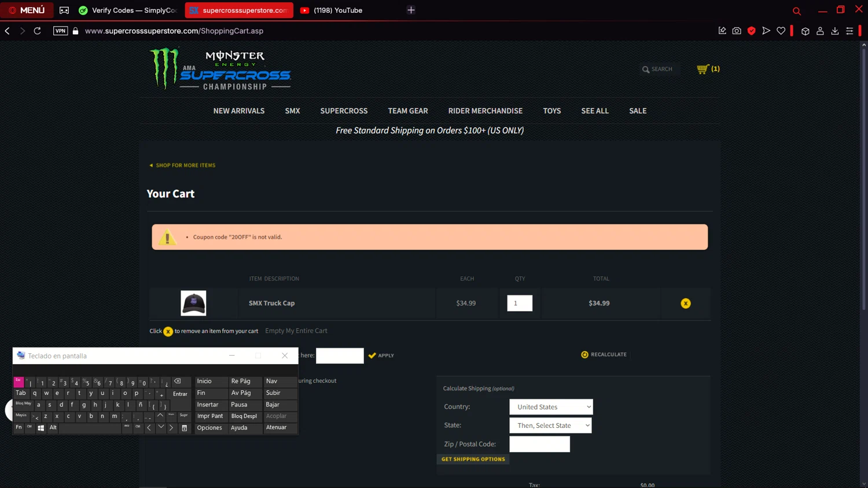Screen dimensions: 868x488
Task: Open the SEE ALL menu item
Action: pos(595,111)
